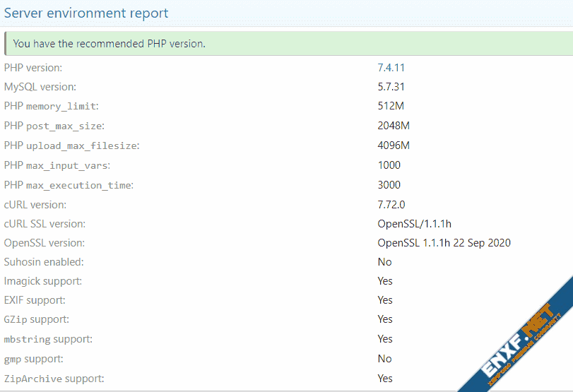
Task: Click the post_max_size value 2048M
Action: pos(394,126)
